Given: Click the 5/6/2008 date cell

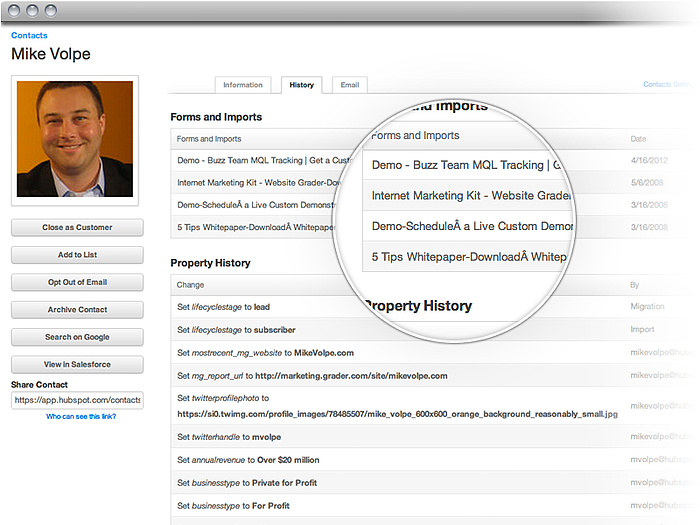Looking at the screenshot, I should 647,183.
